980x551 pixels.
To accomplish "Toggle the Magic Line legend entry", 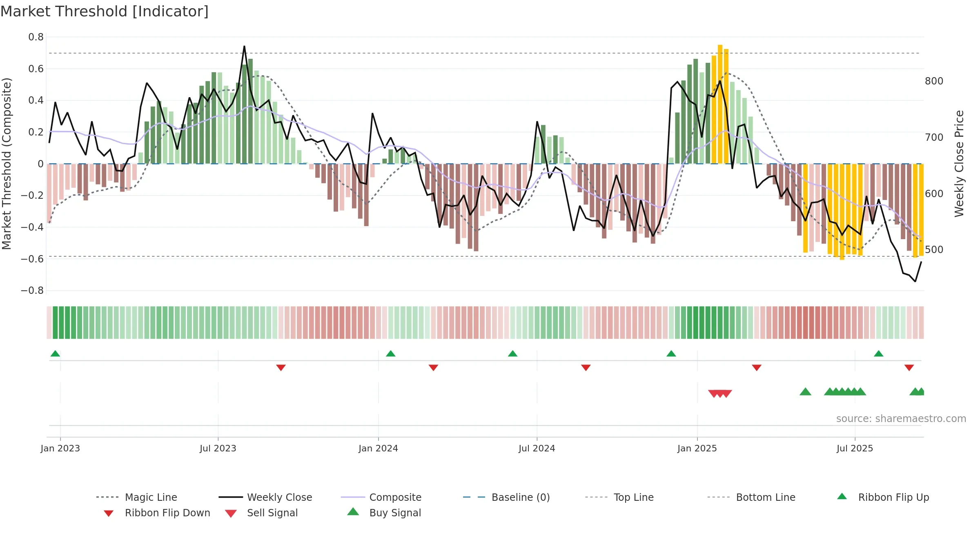I will [x=137, y=497].
